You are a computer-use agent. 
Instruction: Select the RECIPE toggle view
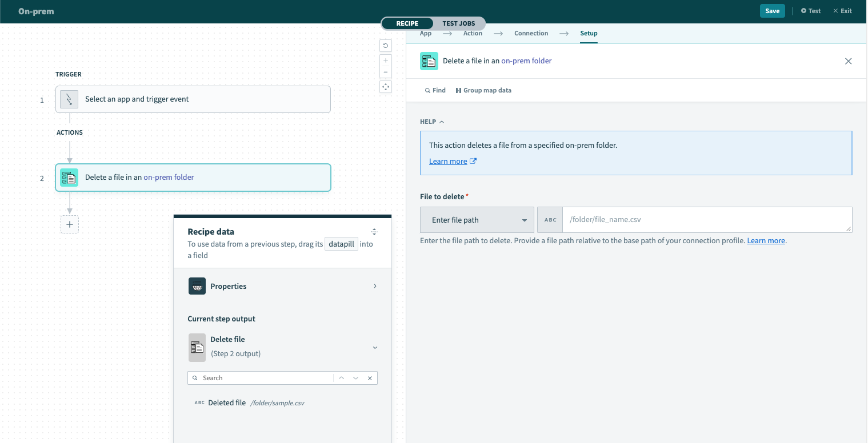407,23
